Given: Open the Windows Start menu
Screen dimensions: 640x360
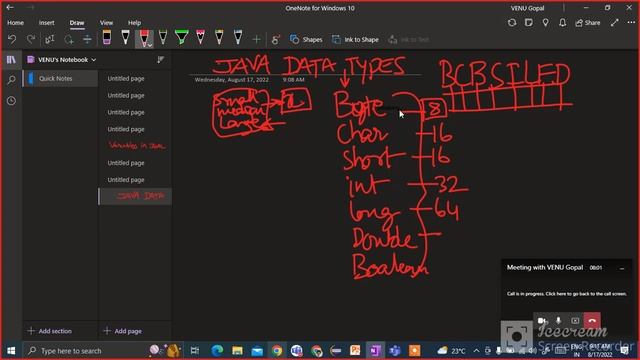Looking at the screenshot, I should point(11,351).
